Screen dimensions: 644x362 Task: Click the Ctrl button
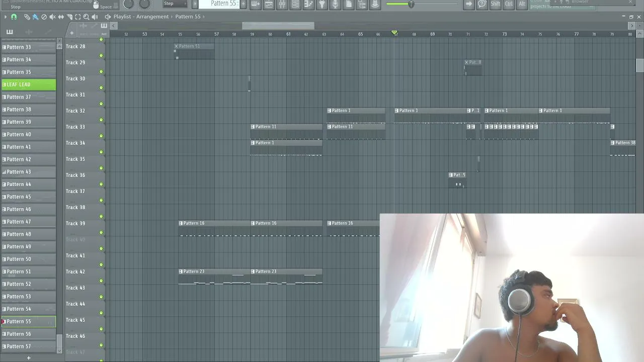click(x=509, y=4)
